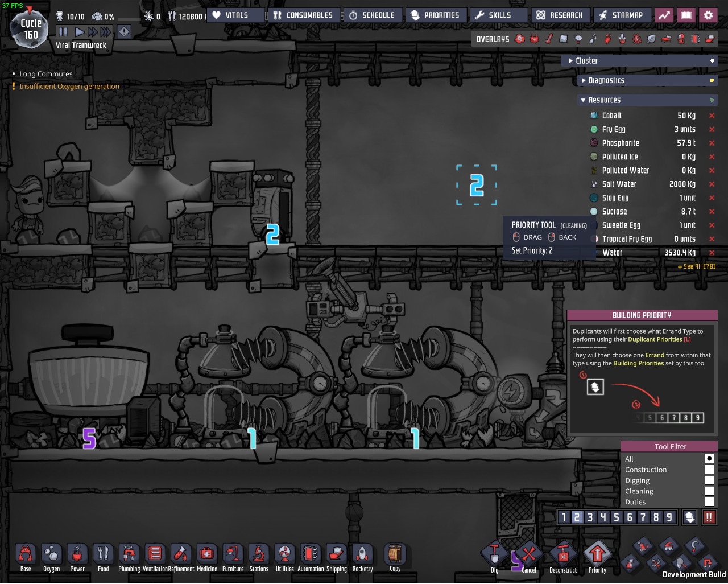Expand the Diagnostics section
This screenshot has width=728, height=584.
click(x=584, y=81)
